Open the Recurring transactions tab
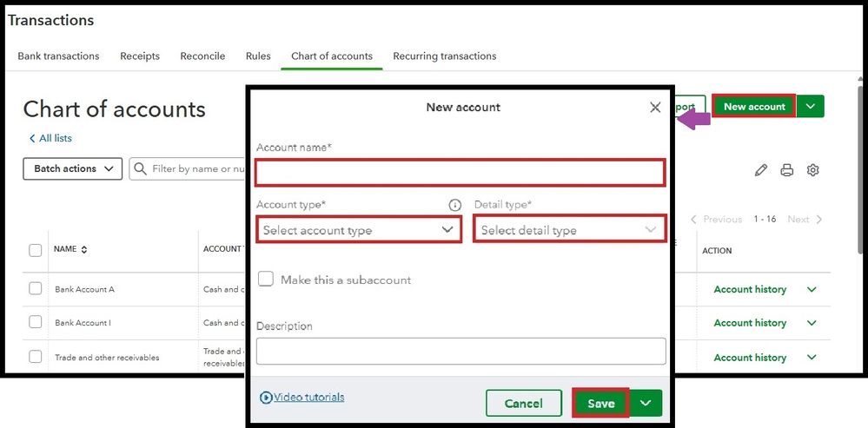This screenshot has height=428, width=868. pos(444,56)
